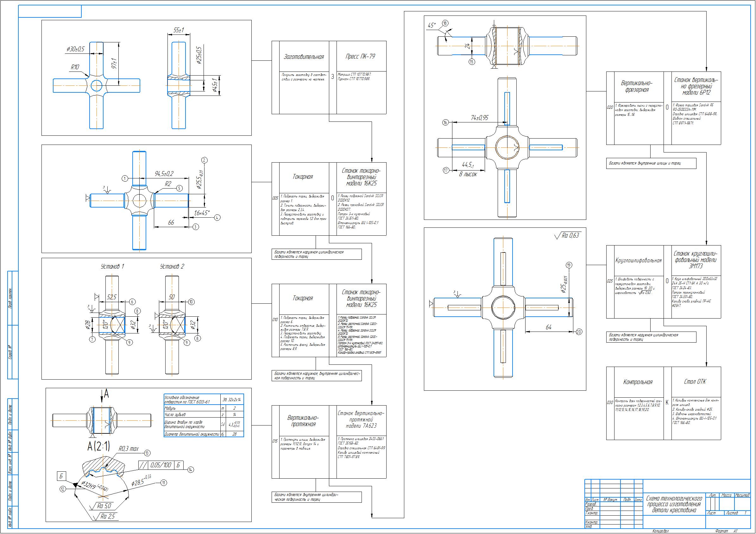Click the Заготовительная operation box
The height and width of the screenshot is (534, 756).
coord(304,57)
